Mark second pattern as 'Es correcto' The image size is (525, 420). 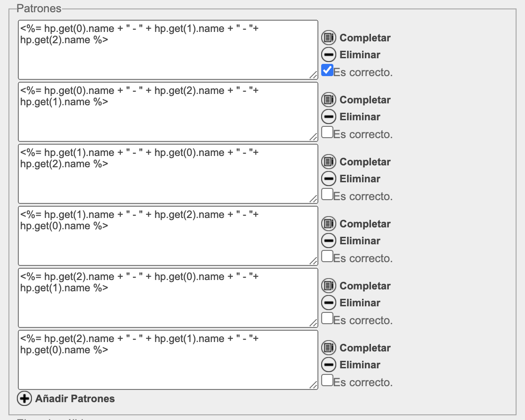click(327, 132)
